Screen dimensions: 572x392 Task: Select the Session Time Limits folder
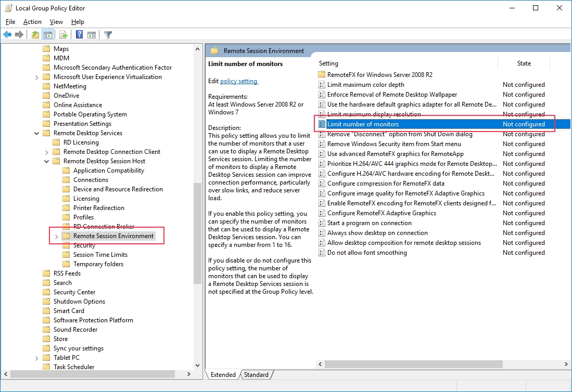[100, 255]
